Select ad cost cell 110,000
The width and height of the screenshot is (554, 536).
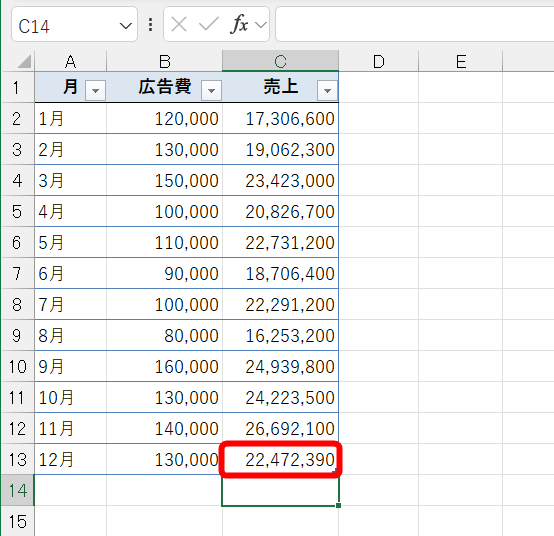click(165, 242)
